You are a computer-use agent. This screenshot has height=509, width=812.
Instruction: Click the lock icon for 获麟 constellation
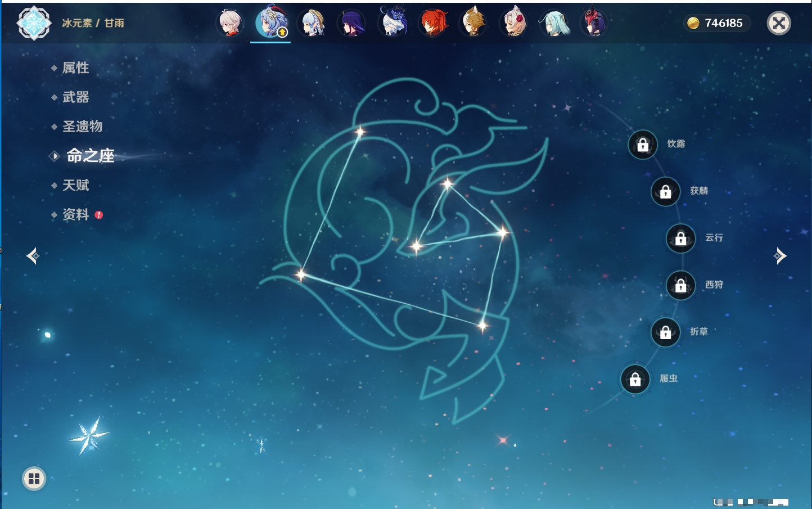(666, 192)
